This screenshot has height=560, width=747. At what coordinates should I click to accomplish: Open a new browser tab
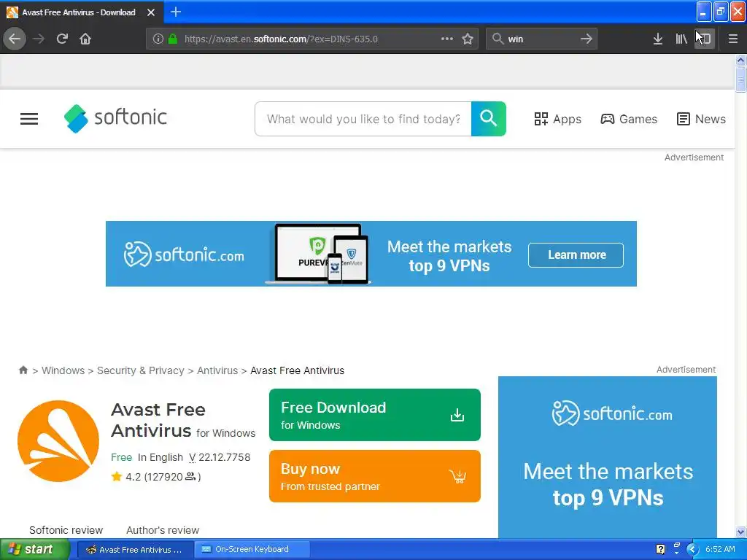click(176, 12)
